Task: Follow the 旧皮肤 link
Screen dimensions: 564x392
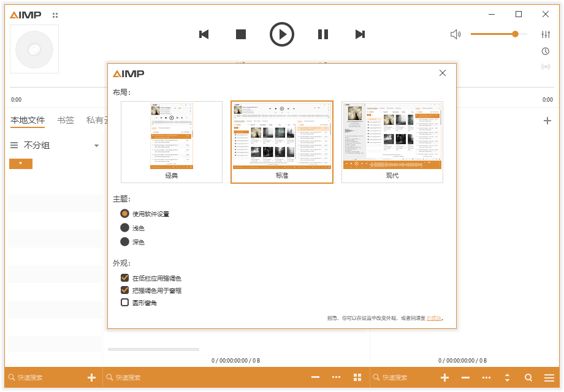Action: pyautogui.click(x=434, y=318)
